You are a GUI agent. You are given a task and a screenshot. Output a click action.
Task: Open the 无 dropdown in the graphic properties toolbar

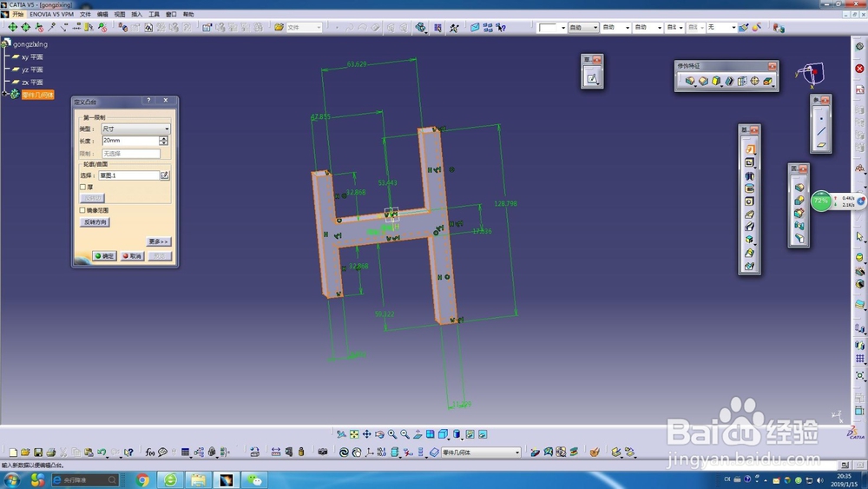coord(721,27)
